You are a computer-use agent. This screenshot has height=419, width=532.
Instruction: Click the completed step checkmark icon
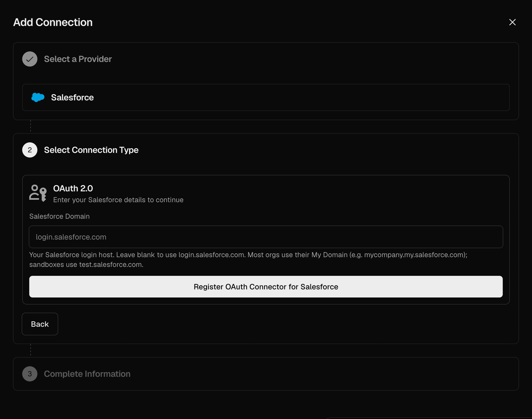pyautogui.click(x=30, y=59)
